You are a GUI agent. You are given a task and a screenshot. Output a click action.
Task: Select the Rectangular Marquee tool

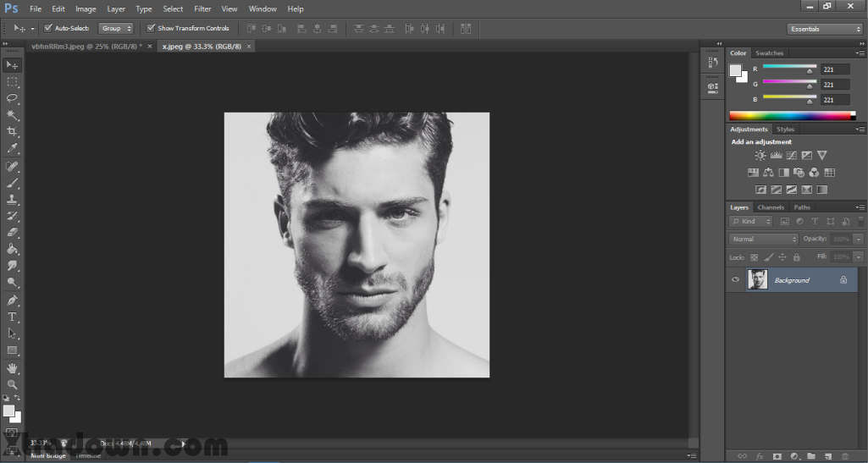coord(12,82)
